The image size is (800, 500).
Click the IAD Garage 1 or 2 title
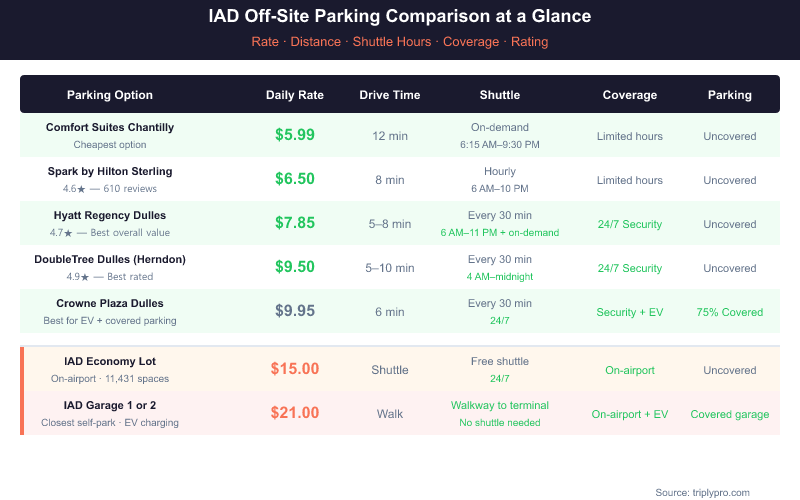tap(110, 405)
